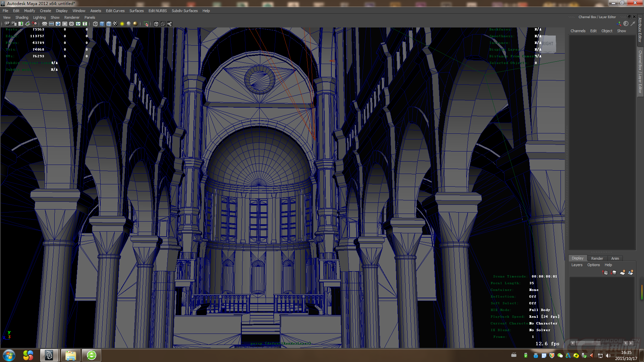
Task: Click the Bookmarks icon in panel toolbar
Action: tap(21, 24)
